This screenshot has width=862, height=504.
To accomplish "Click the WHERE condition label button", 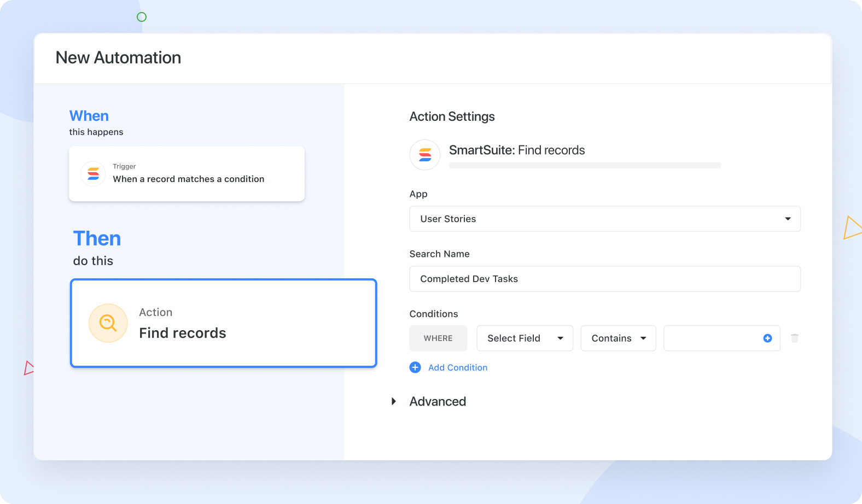I will [438, 338].
